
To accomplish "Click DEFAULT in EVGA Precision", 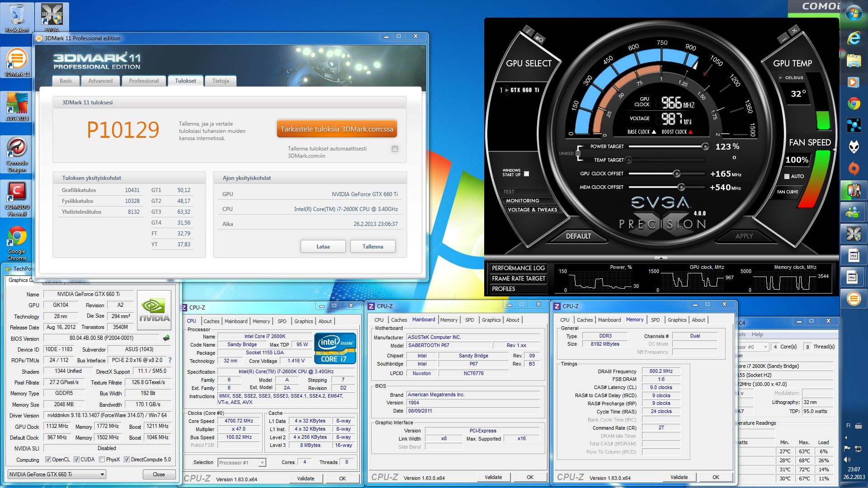I will click(578, 236).
